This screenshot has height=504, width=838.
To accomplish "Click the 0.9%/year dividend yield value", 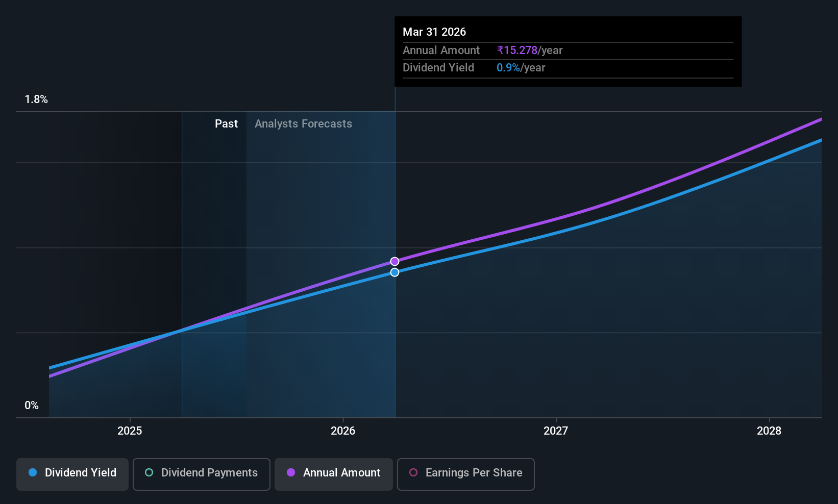I will click(521, 67).
